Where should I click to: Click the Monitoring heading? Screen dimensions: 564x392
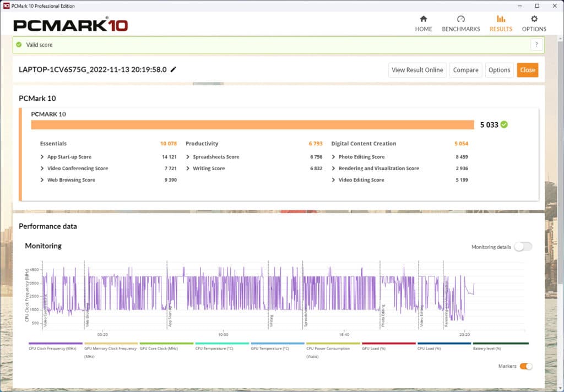(x=43, y=246)
